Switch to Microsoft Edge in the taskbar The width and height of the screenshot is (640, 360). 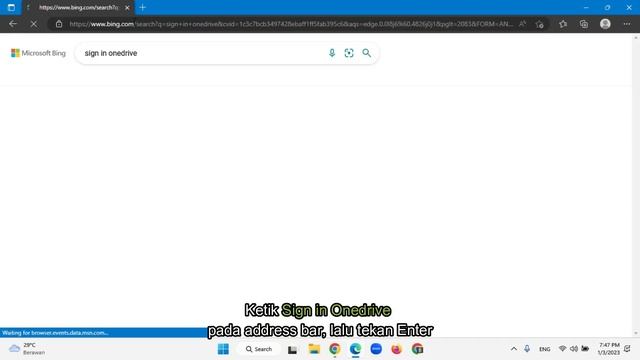(x=356, y=349)
